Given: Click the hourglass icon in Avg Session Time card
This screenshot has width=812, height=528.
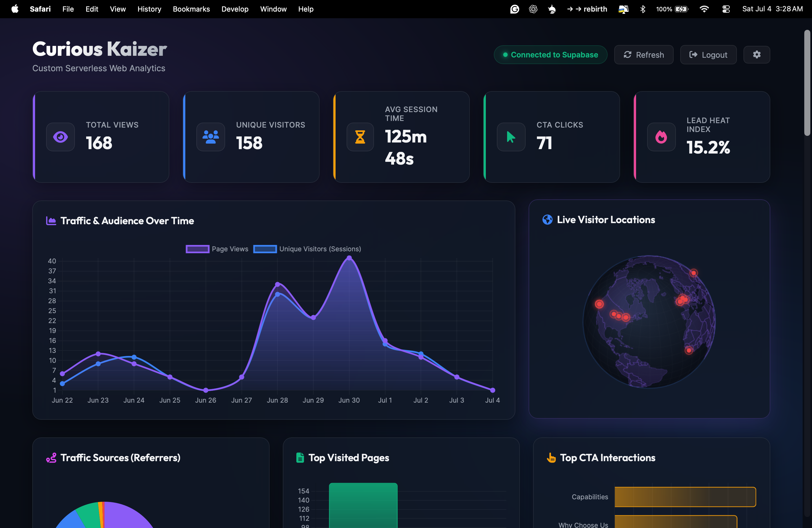Looking at the screenshot, I should (x=360, y=137).
